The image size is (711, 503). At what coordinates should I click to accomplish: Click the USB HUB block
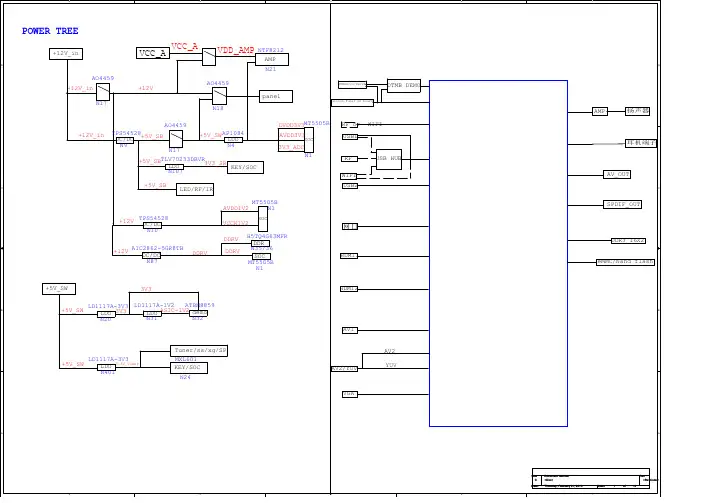pos(388,158)
